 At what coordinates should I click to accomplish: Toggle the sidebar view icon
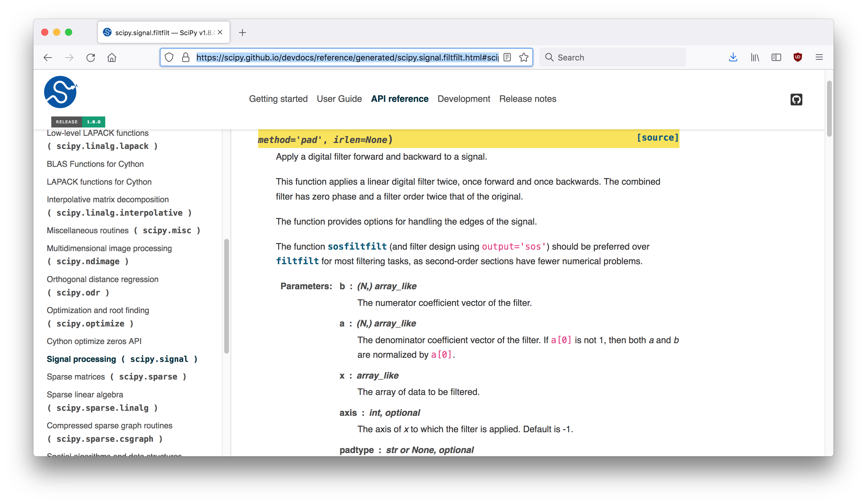776,57
